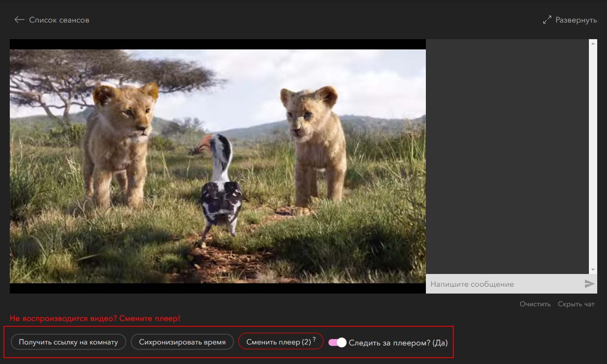Click the question mark hint icon
The image size is (607, 364).
pos(314,340)
